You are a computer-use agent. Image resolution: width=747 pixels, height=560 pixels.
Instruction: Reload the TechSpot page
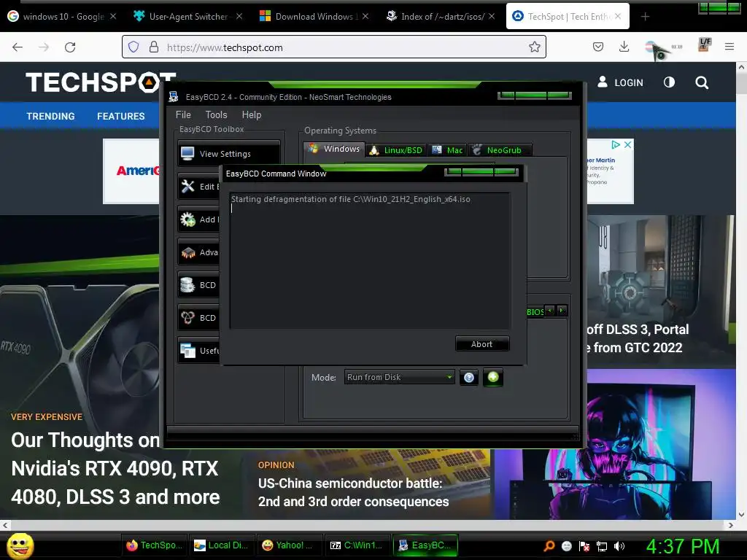(70, 47)
